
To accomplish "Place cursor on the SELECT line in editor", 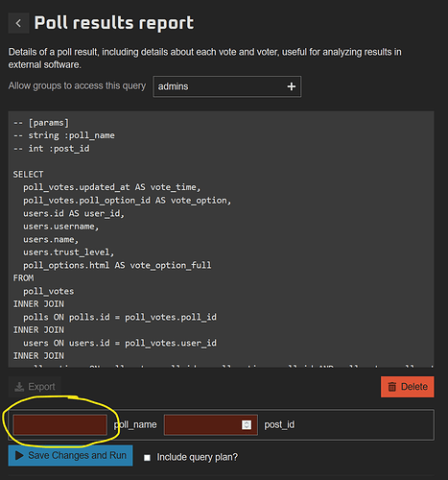I will point(28,175).
